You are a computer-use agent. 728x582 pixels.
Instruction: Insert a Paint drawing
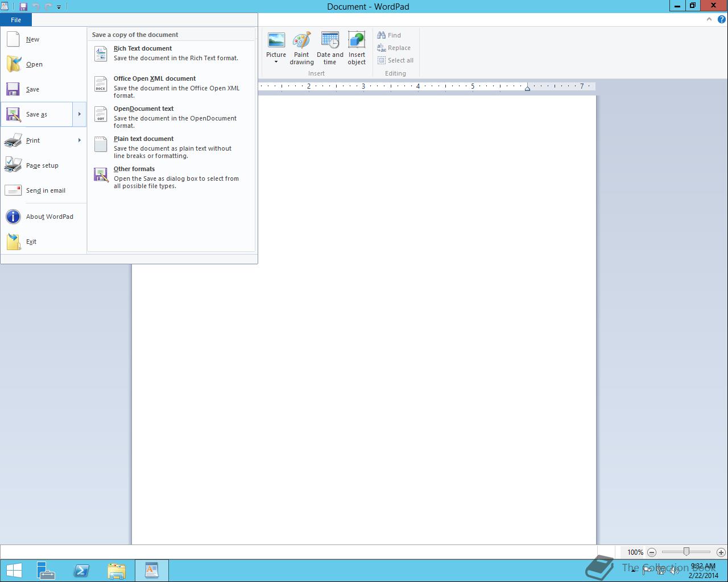click(x=301, y=48)
